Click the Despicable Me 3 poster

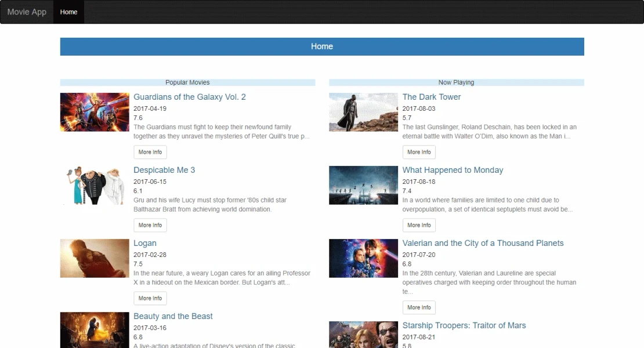coord(94,184)
